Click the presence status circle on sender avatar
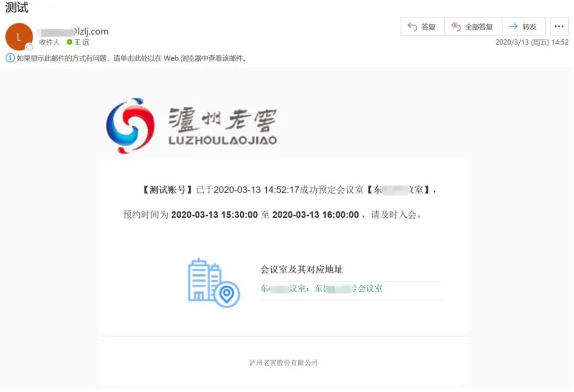574x392 pixels. point(30,47)
